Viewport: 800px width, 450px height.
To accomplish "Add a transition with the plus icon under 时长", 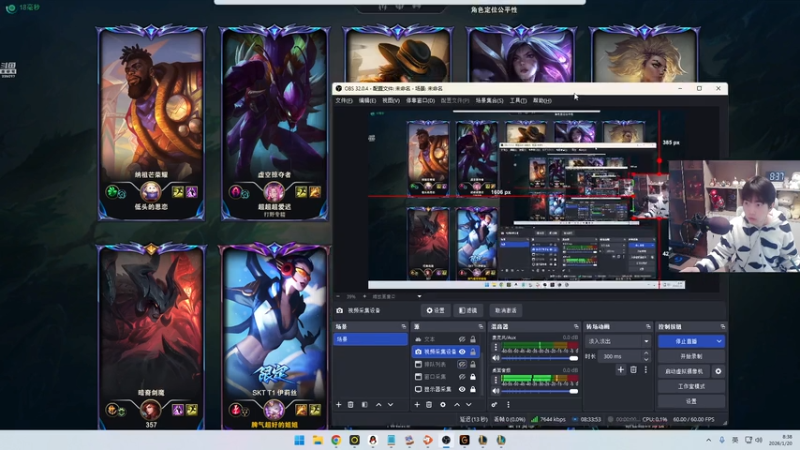I will (x=620, y=369).
